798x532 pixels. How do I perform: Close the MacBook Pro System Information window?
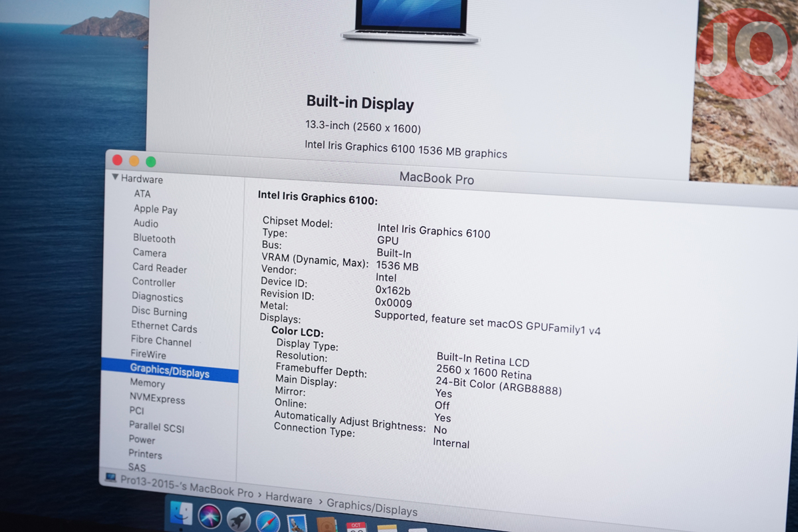pyautogui.click(x=118, y=160)
